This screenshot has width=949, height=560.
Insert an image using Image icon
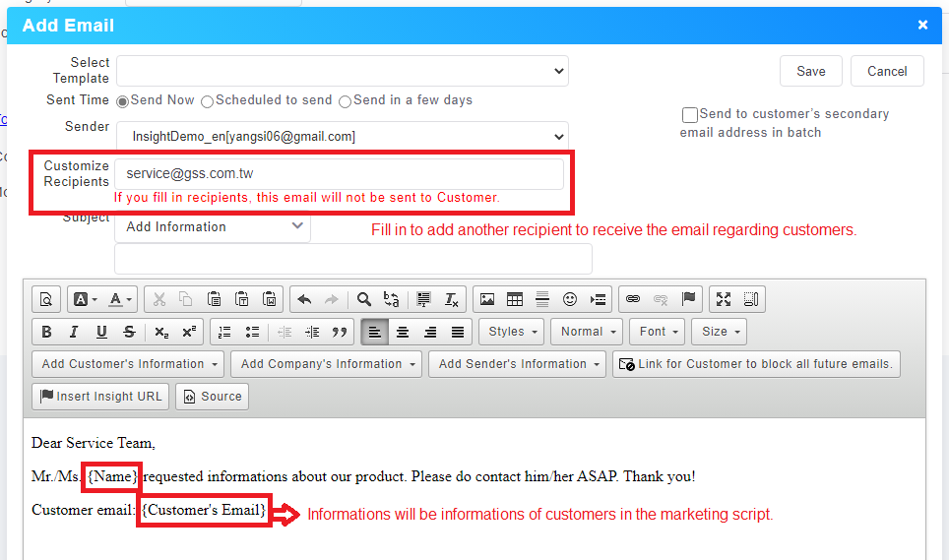487,299
